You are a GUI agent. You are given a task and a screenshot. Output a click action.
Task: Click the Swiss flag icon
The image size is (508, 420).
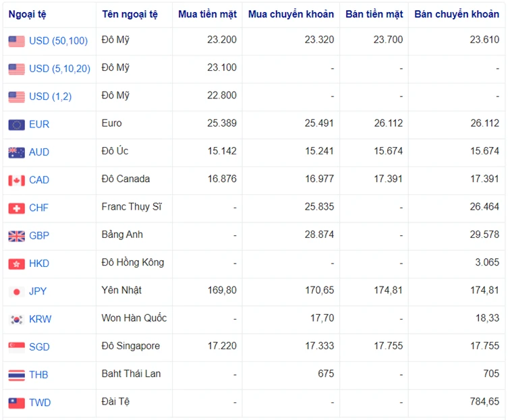pyautogui.click(x=17, y=208)
